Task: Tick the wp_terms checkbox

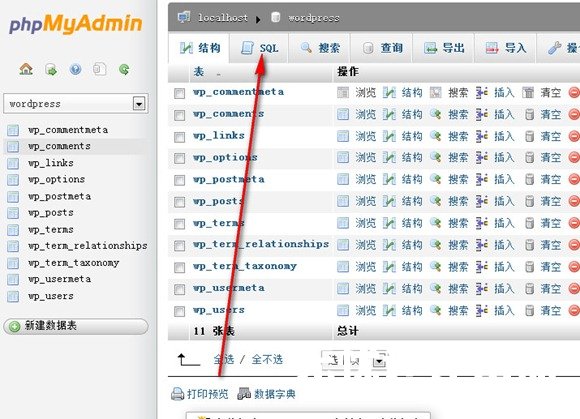Action: pos(179,224)
